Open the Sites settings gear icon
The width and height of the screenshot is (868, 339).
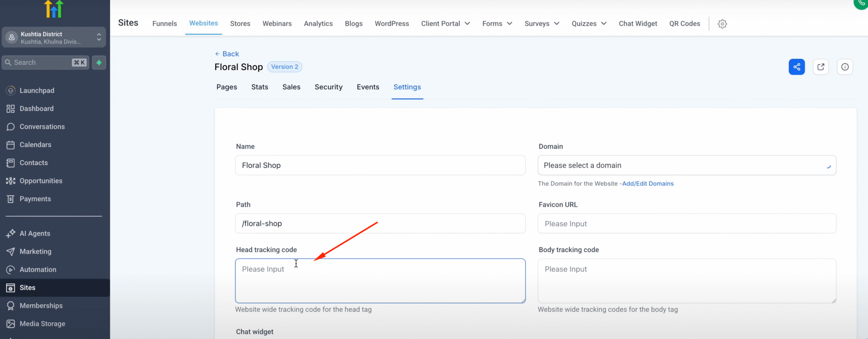tap(722, 24)
